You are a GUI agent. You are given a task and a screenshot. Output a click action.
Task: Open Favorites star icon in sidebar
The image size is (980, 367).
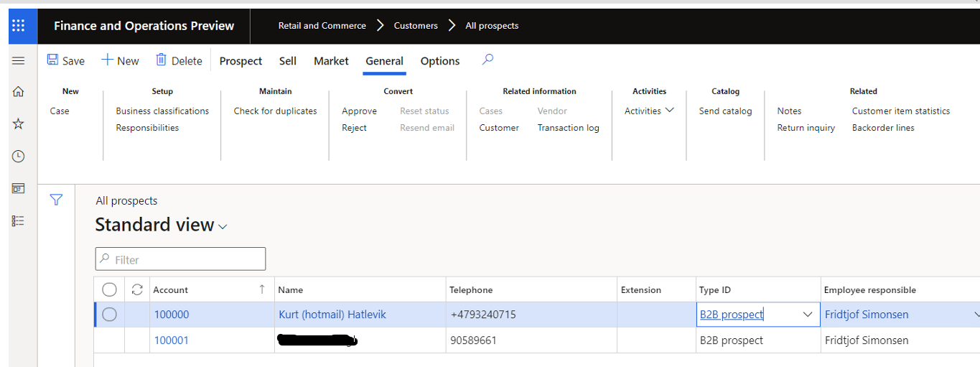click(19, 124)
